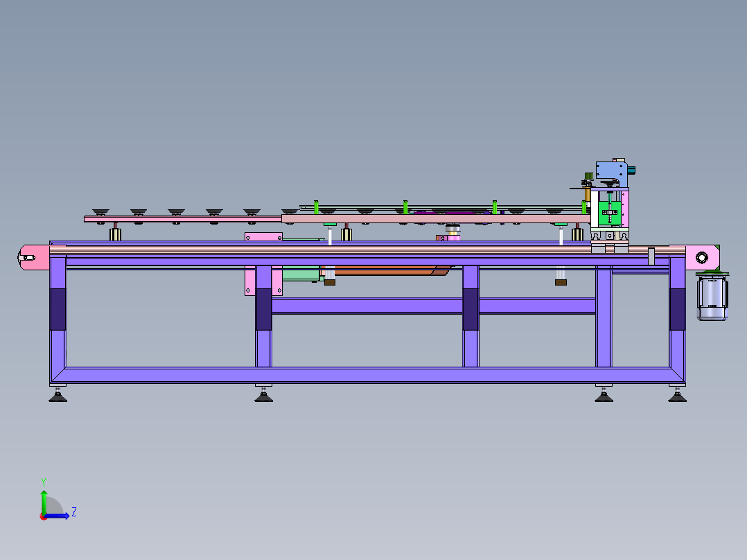Image resolution: width=747 pixels, height=560 pixels.
Task: Pick the leftmost black suction cup on the pink arm
Action: click(x=100, y=212)
